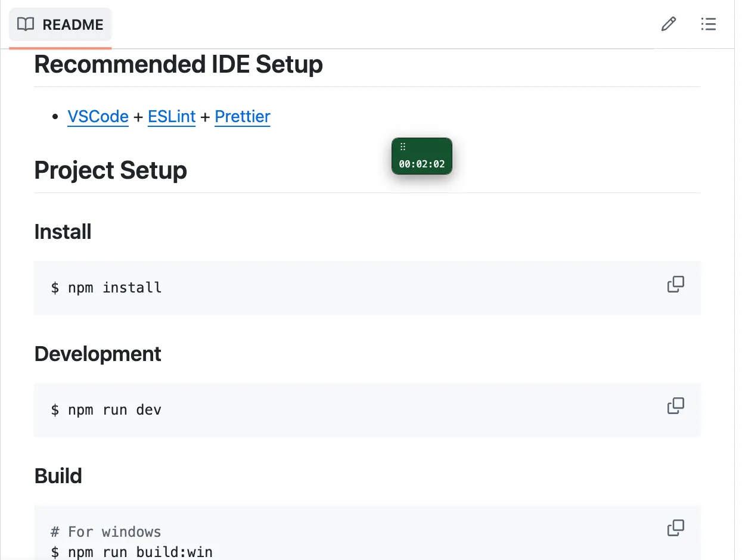
Task: Click the "$ npm run dev" code text
Action: [107, 410]
